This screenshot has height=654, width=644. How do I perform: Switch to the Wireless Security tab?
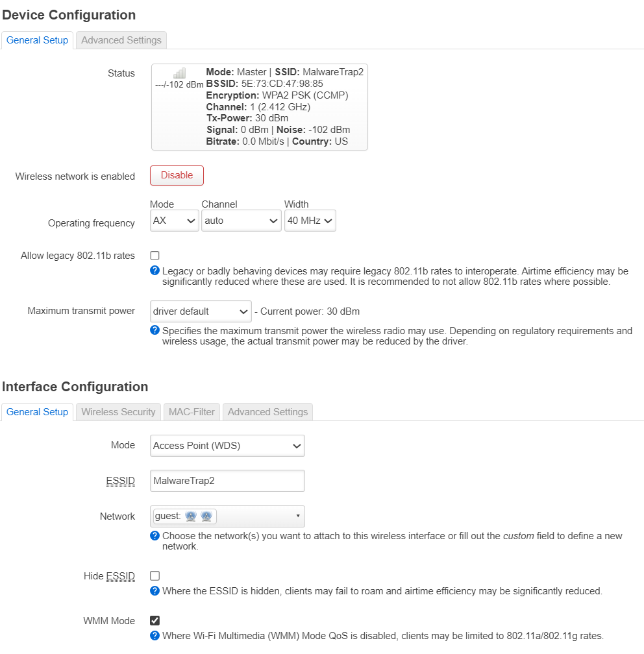[118, 412]
